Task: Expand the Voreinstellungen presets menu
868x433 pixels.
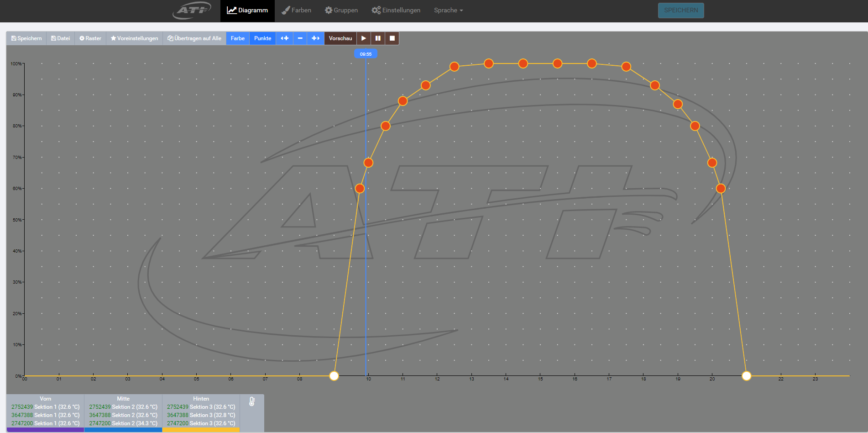Action: (x=134, y=38)
